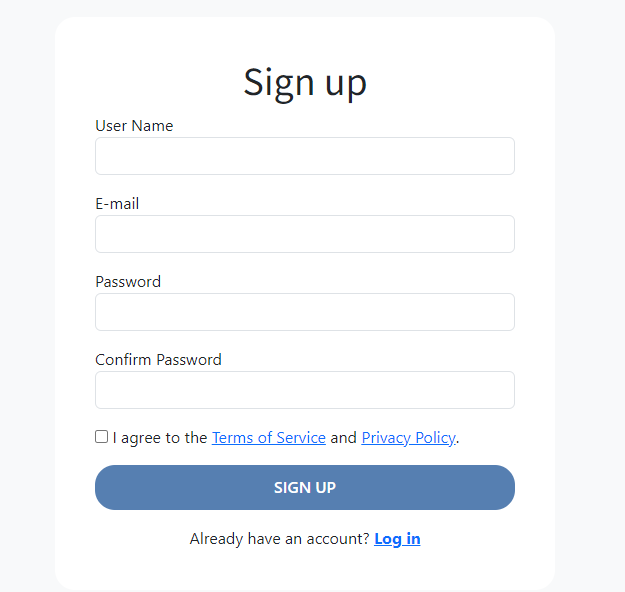Screen dimensions: 625x592
Task: Click the "Already have an account?" text
Action: [279, 539]
